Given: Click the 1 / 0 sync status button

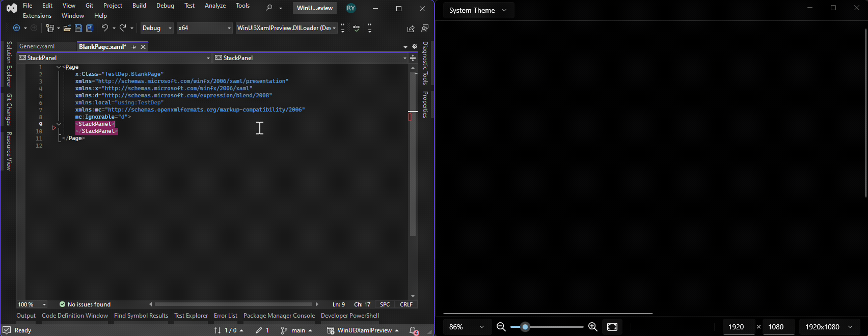Looking at the screenshot, I should pos(229,330).
